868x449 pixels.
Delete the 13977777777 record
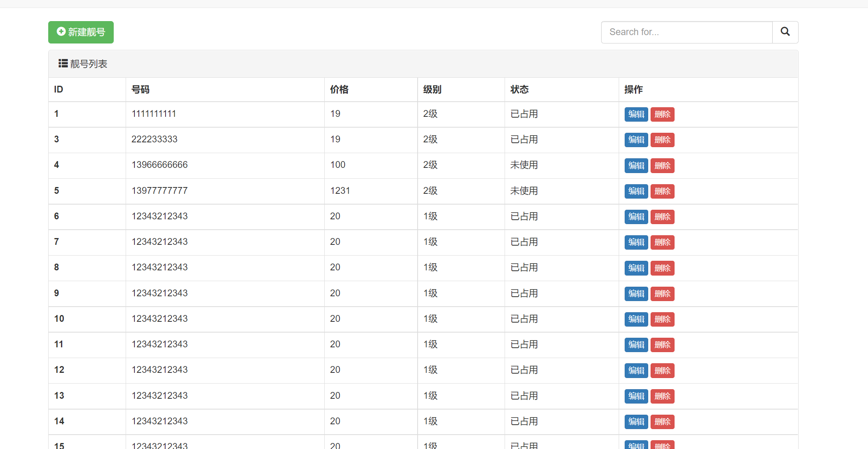pos(662,191)
